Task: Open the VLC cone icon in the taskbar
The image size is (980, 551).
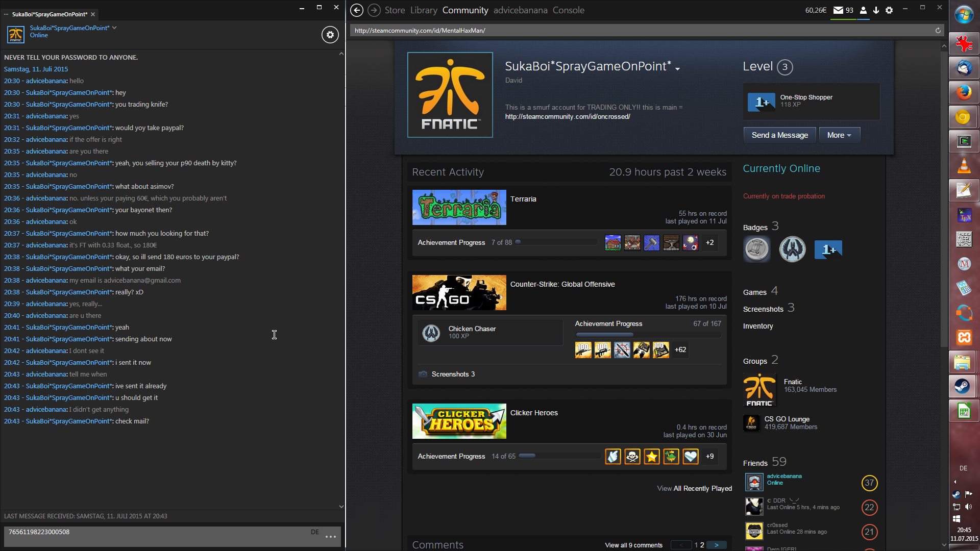Action: 964,166
